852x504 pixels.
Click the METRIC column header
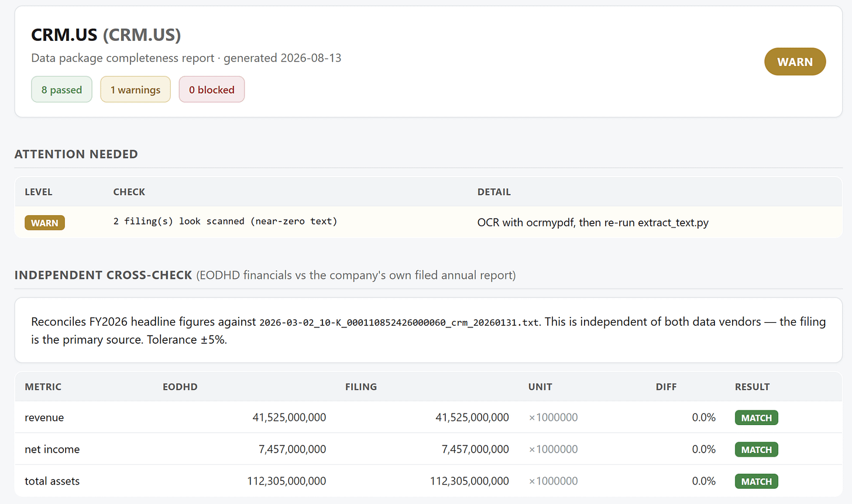(43, 386)
